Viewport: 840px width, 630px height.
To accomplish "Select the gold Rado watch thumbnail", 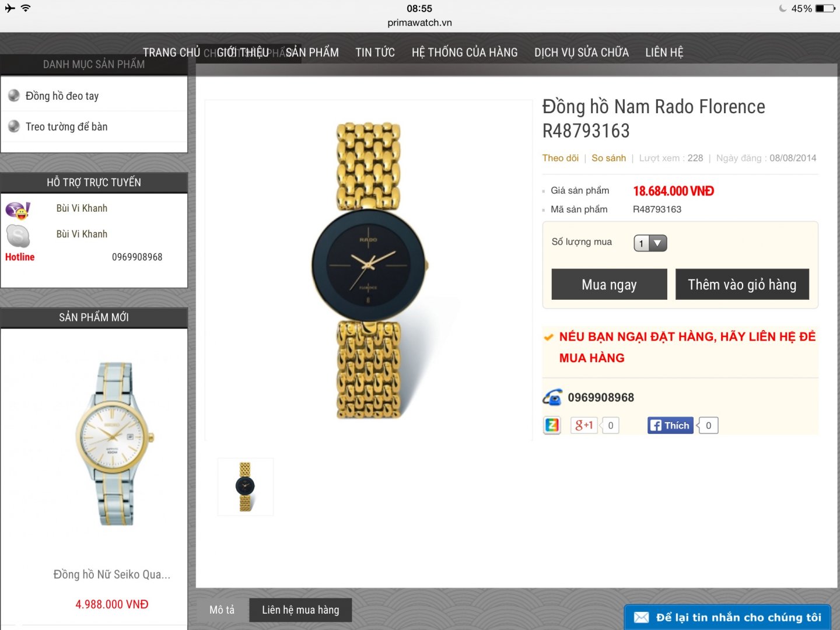I will click(x=246, y=487).
